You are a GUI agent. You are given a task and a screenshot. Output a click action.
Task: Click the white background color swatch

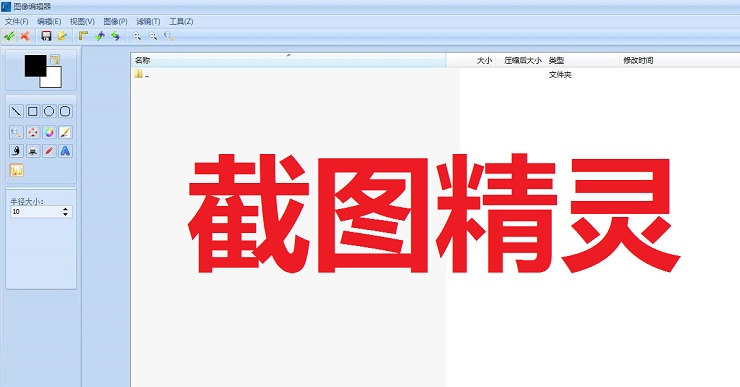[53, 79]
